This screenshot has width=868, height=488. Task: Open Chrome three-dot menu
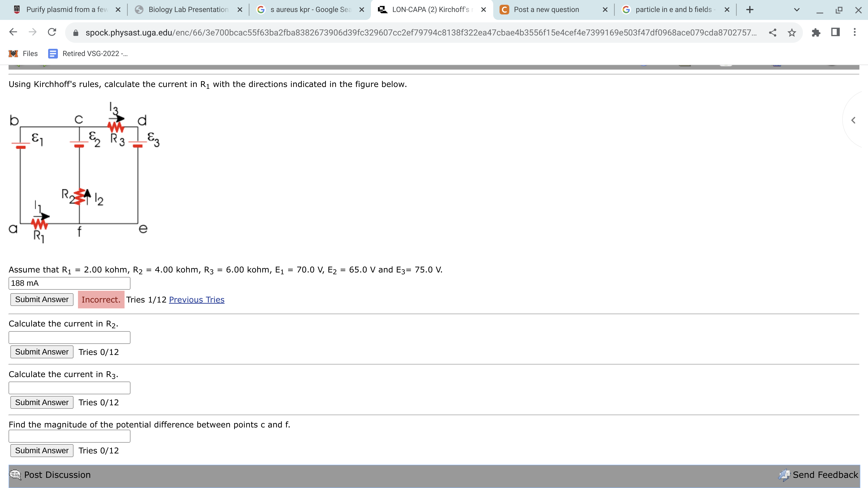854,32
